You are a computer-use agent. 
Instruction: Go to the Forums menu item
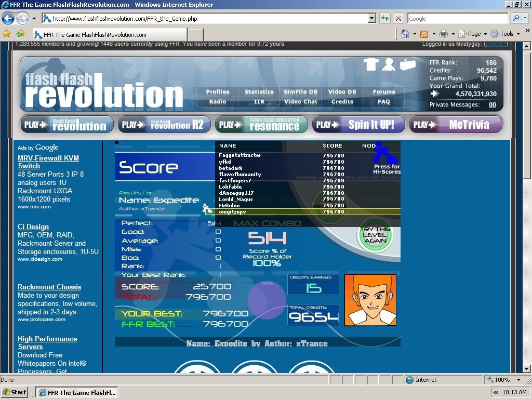point(384,92)
